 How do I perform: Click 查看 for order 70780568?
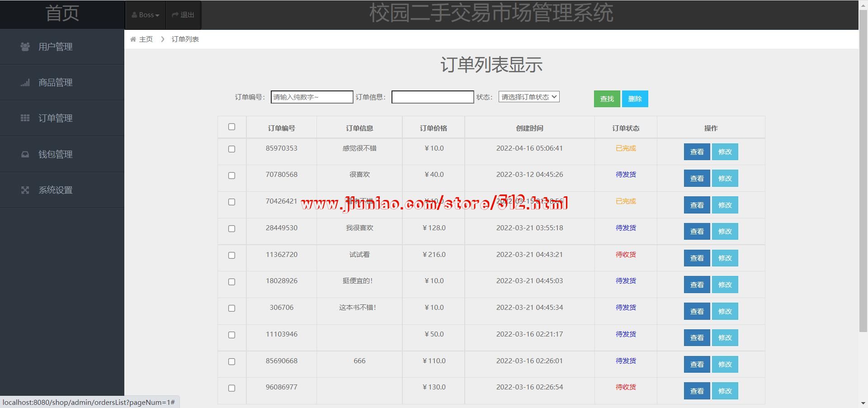pyautogui.click(x=697, y=178)
